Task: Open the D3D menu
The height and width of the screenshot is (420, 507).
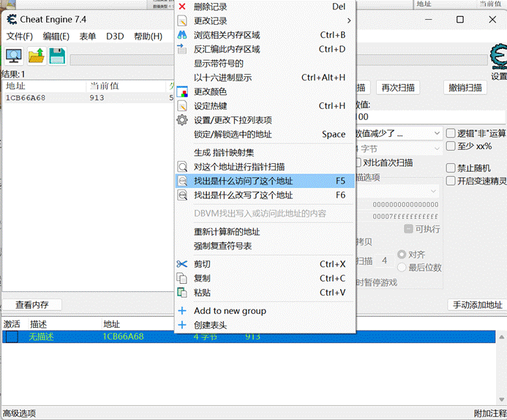Action: click(115, 36)
